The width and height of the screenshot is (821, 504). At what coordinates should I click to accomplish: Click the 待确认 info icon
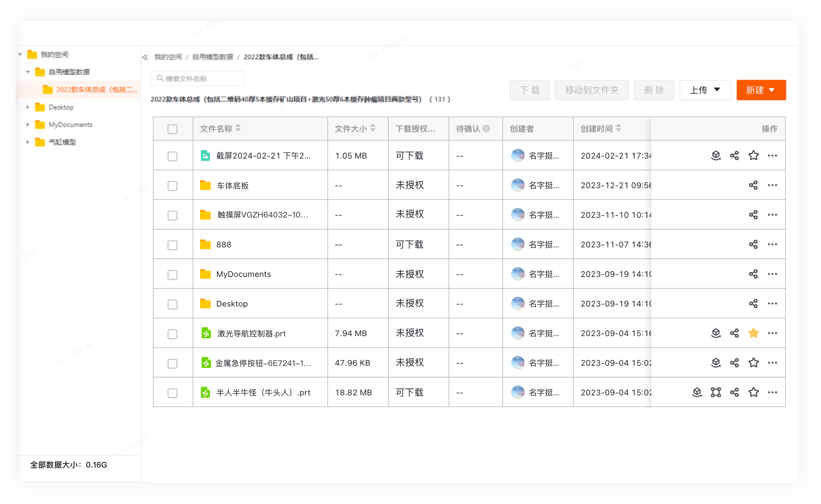tap(486, 129)
